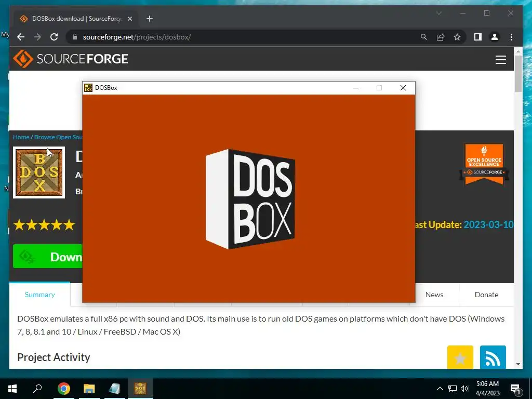Click the address bar showing sourceforge.net/projects/dosbox/
Viewport: 532px width, 399px height.
(x=244, y=37)
